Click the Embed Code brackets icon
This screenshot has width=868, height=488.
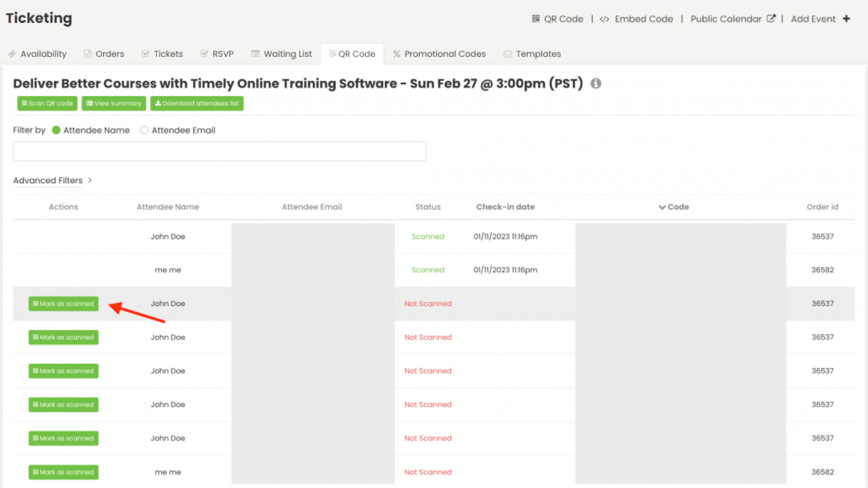[604, 19]
